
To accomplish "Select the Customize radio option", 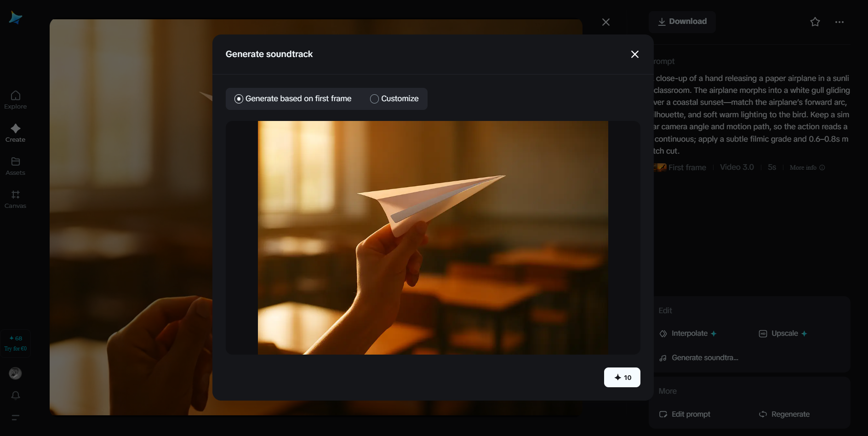I will click(394, 99).
